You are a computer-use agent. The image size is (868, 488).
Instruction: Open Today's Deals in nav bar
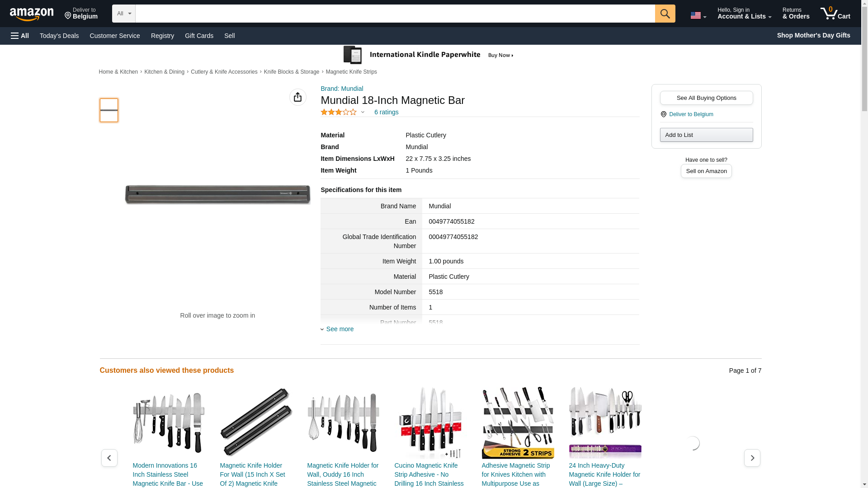pyautogui.click(x=59, y=36)
